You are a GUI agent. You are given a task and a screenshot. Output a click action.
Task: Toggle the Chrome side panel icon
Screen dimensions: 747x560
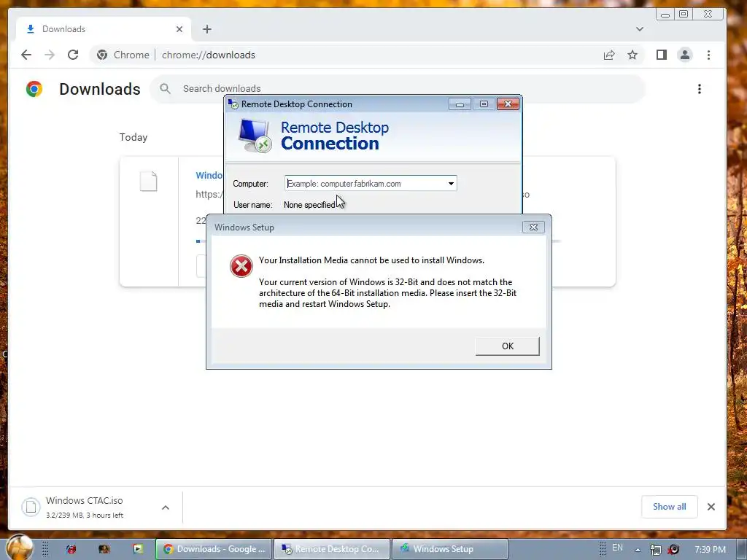pyautogui.click(x=661, y=55)
